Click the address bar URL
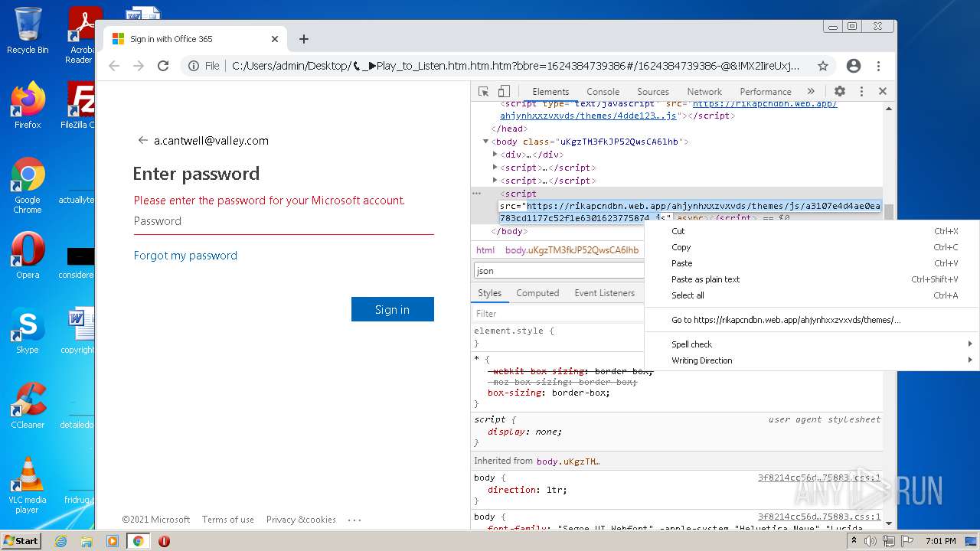This screenshot has height=551, width=980. (515, 66)
